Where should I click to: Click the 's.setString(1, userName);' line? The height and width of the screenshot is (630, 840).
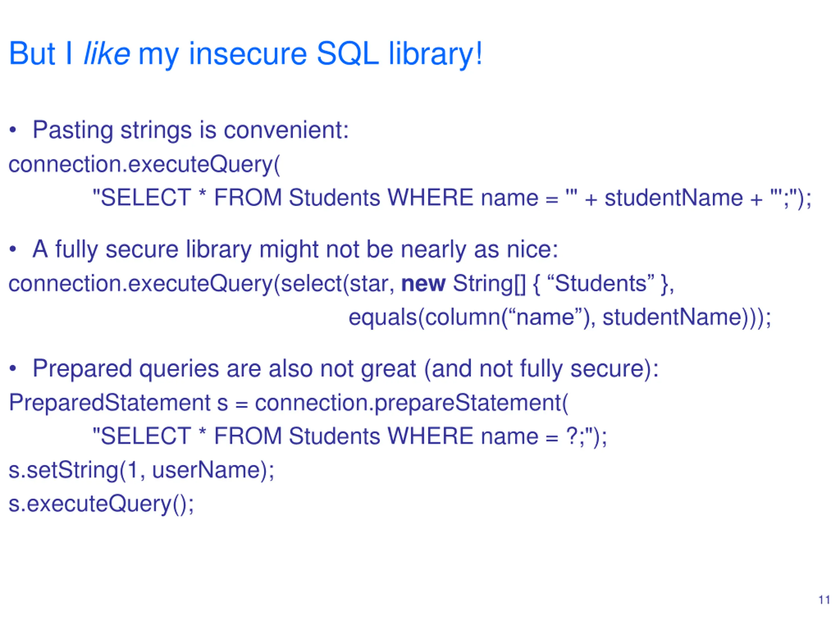tap(141, 471)
